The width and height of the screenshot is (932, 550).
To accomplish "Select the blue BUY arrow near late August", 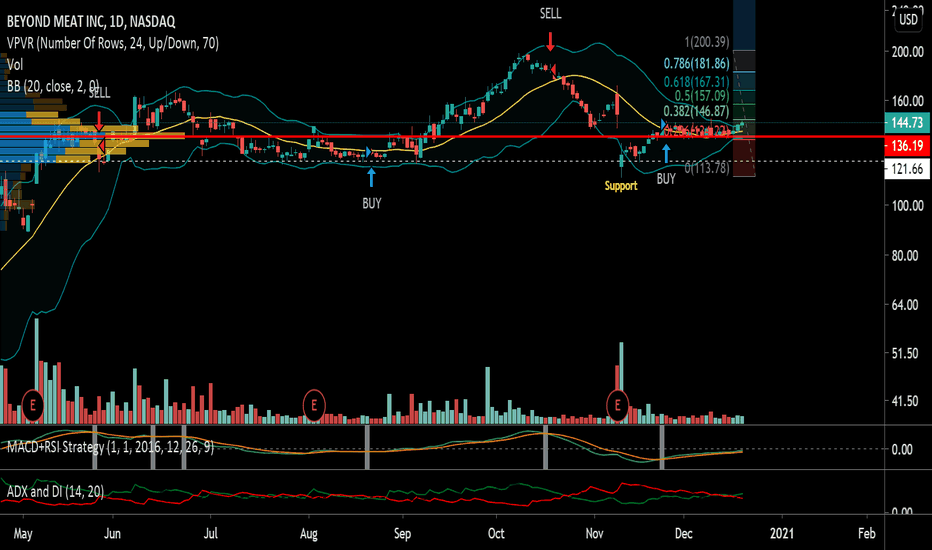I will 371,178.
